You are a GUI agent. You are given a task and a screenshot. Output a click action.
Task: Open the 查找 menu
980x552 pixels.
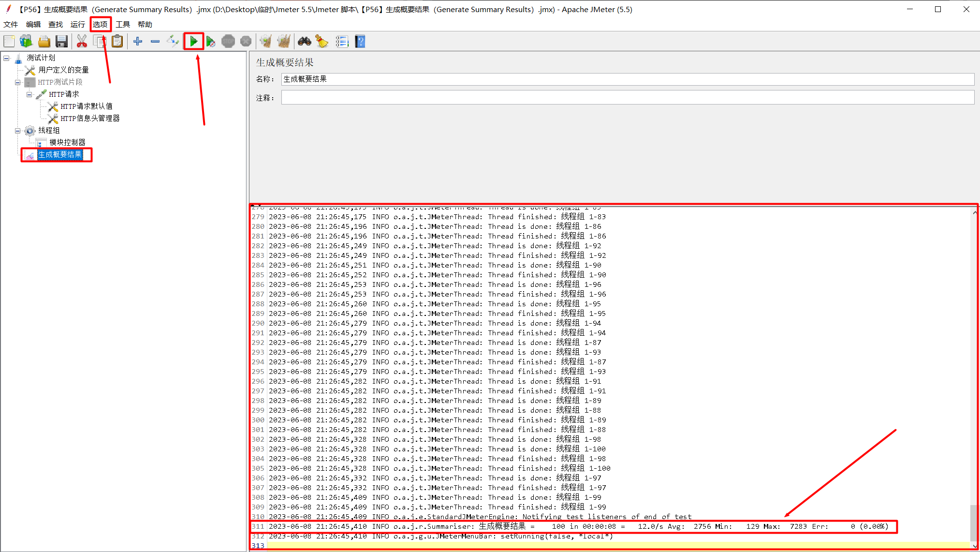pos(56,24)
